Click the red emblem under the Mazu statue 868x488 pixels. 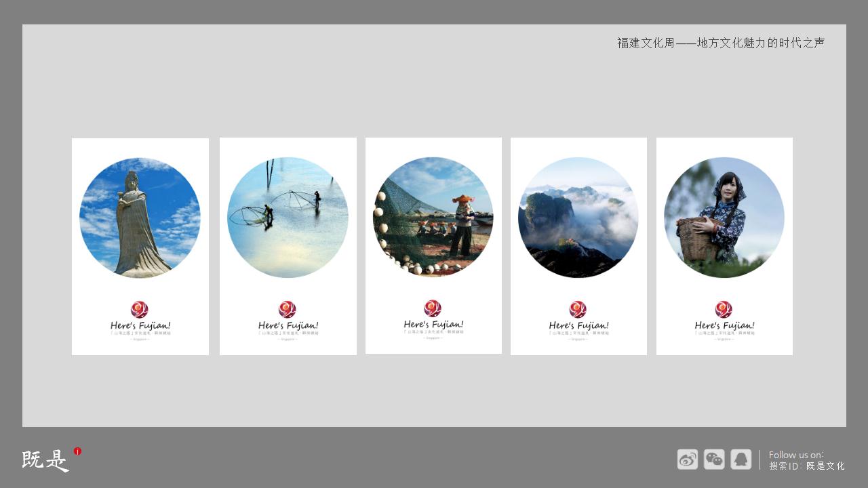coord(140,310)
